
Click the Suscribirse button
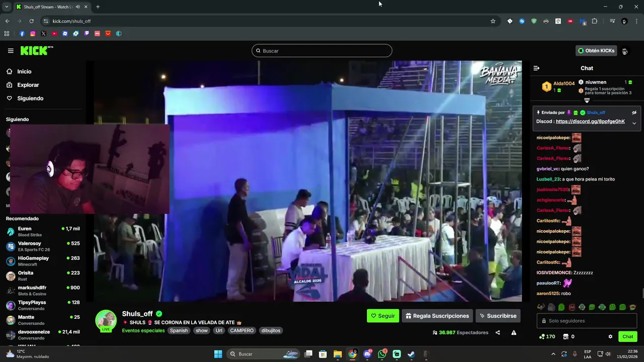498,316
